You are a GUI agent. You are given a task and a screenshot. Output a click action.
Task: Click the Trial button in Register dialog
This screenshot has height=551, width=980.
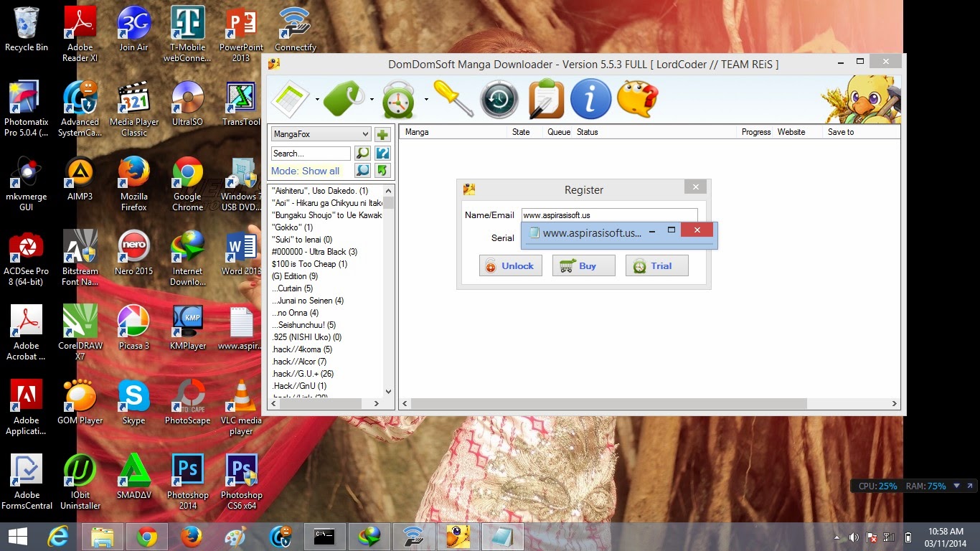656,265
